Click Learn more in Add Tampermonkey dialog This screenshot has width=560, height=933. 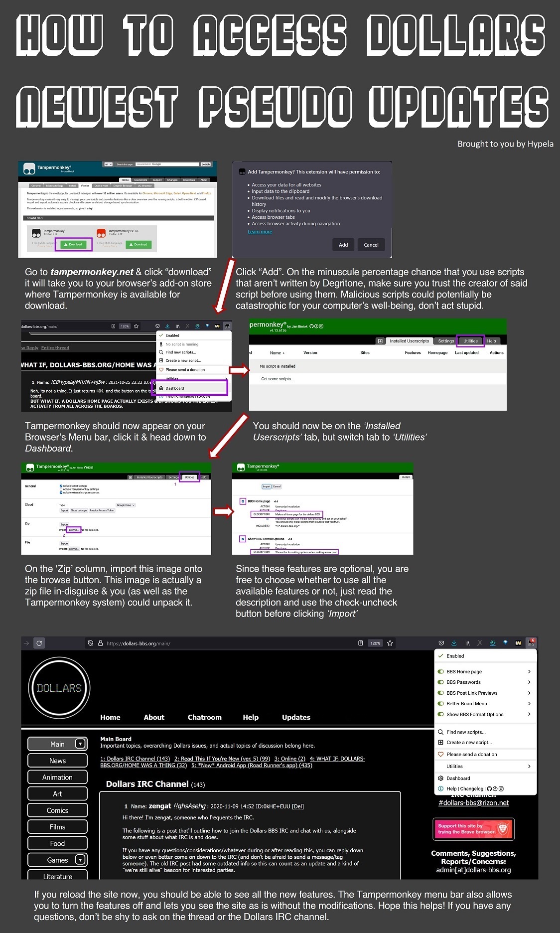260,232
